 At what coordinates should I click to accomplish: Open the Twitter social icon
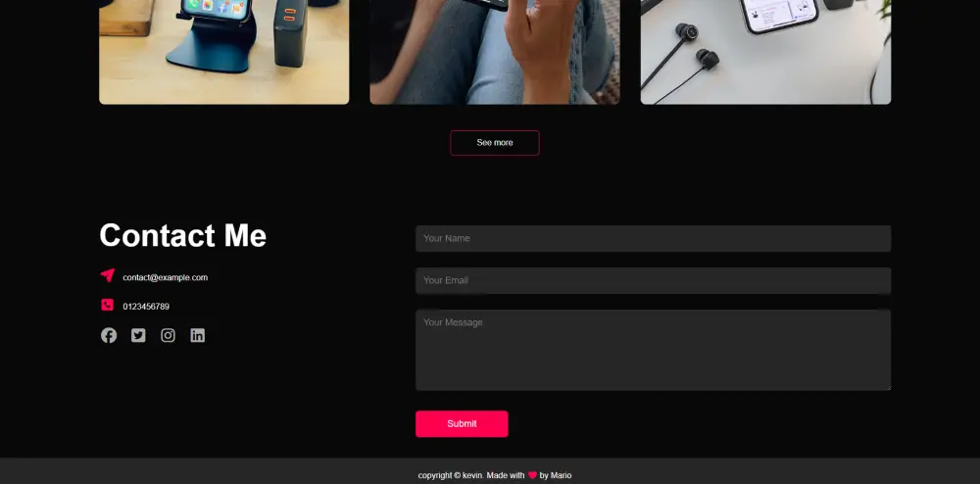point(138,335)
